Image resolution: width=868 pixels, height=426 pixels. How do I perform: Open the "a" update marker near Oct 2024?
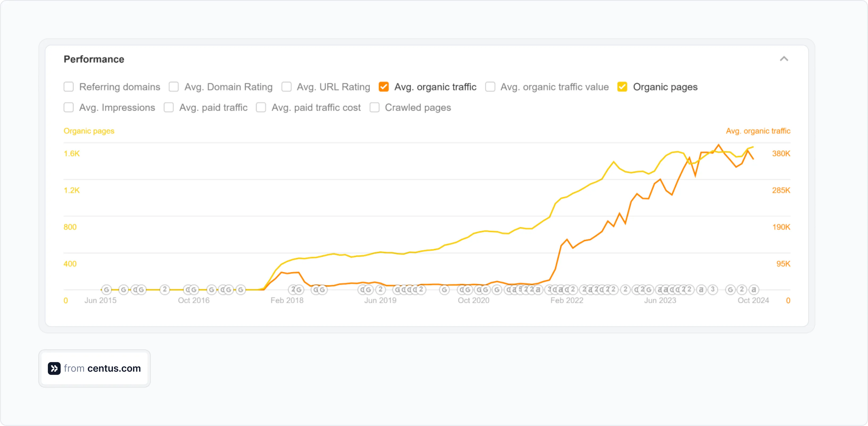(754, 289)
